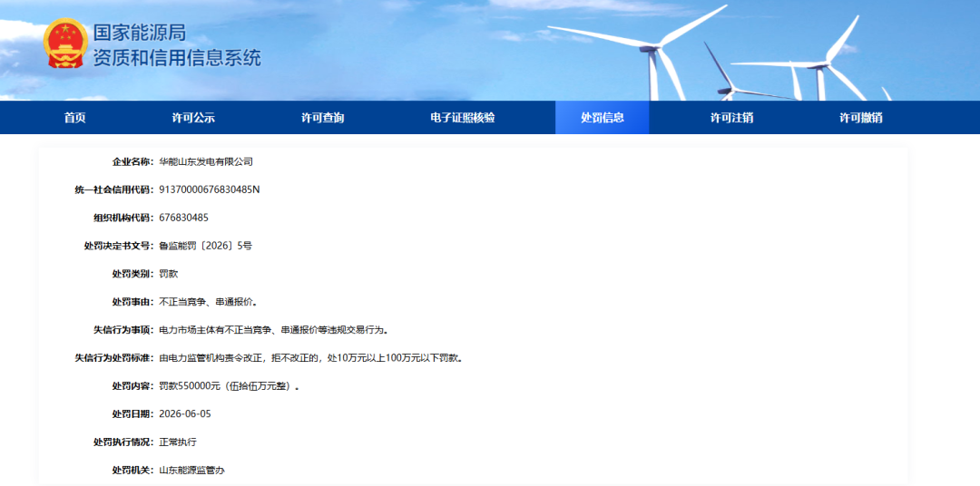Click penalty content 罚款550000元
980x486 pixels.
tap(230, 386)
